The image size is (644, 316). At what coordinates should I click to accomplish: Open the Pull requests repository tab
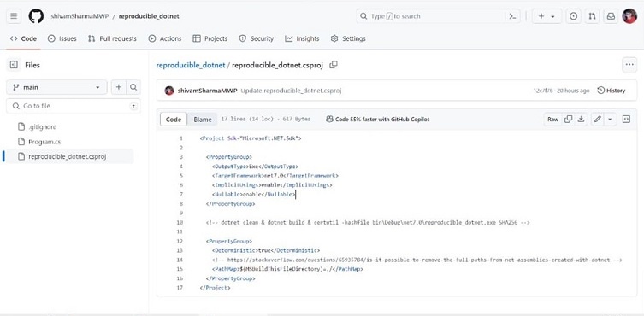[112, 38]
